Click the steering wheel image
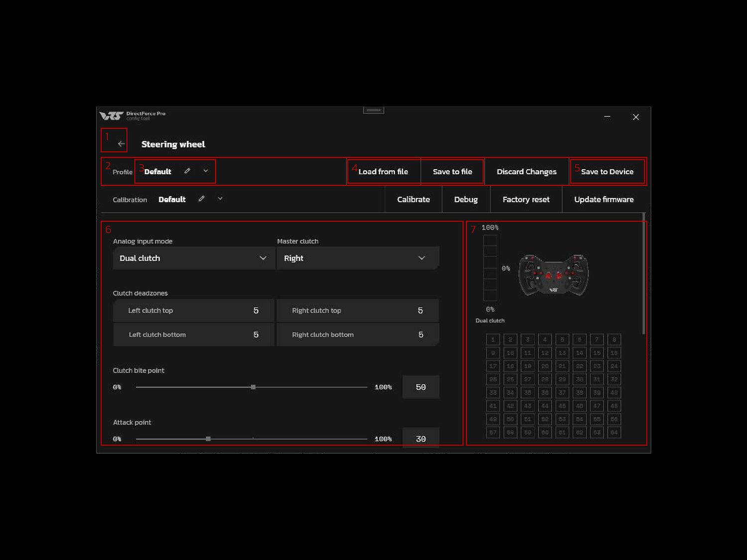 click(x=553, y=274)
